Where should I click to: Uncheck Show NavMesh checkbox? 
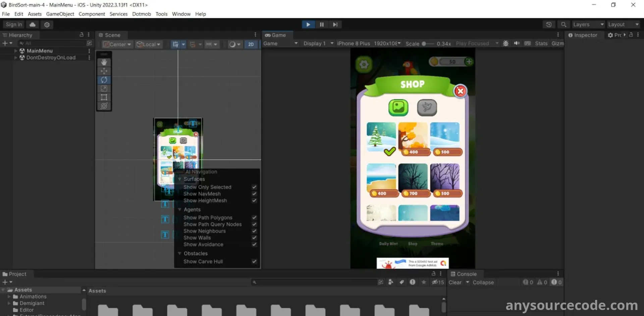(x=254, y=194)
